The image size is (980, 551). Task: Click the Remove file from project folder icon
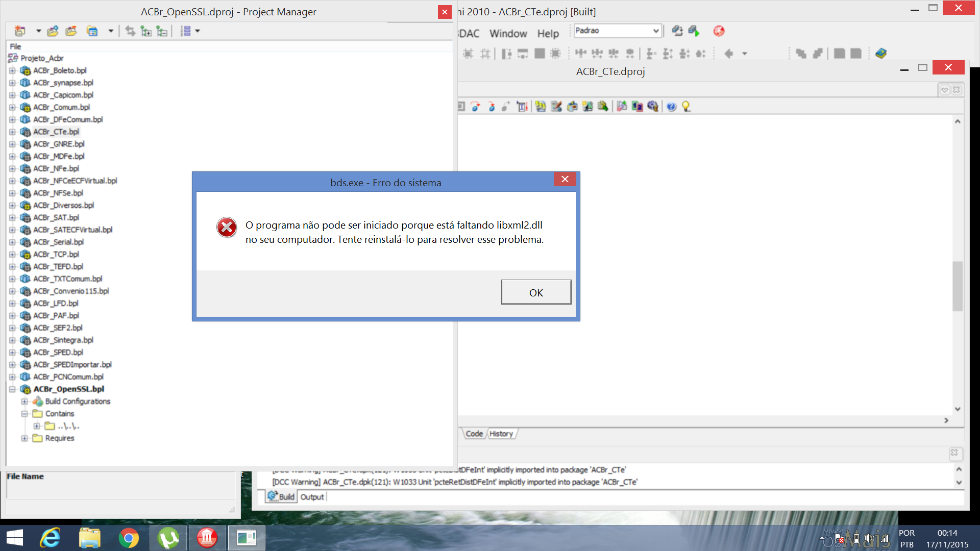71,31
